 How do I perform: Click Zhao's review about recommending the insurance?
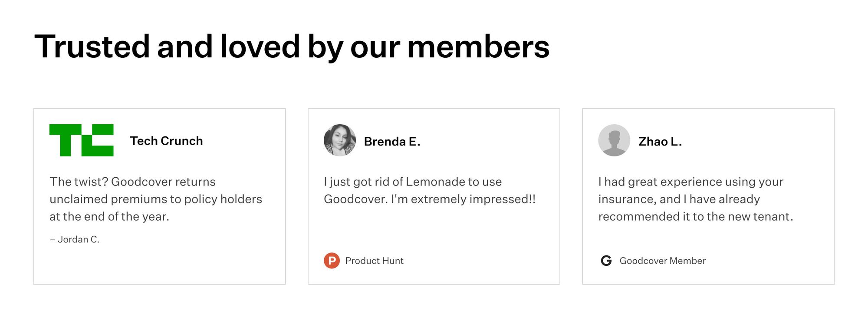pos(695,199)
